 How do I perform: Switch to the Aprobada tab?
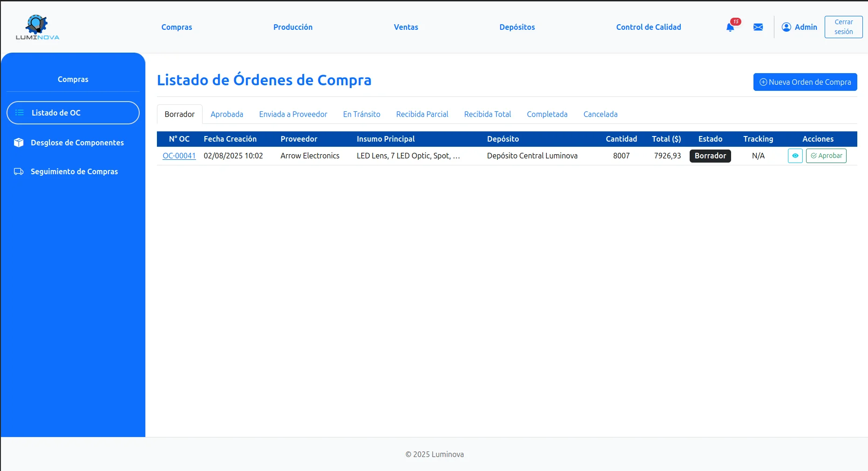tap(227, 114)
